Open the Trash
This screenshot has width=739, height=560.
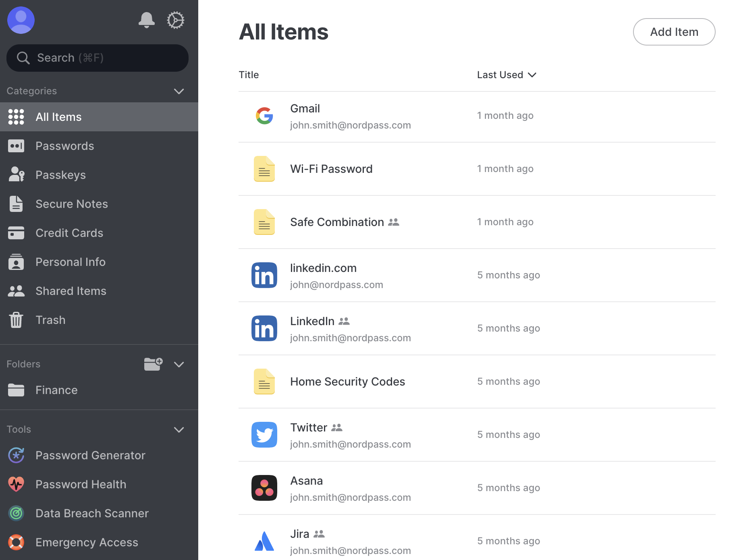[50, 320]
